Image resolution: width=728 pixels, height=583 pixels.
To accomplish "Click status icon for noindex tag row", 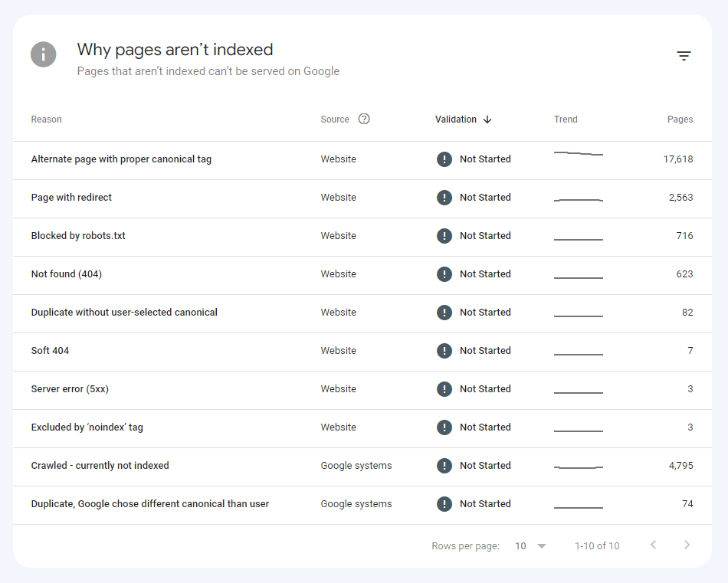I will click(444, 427).
